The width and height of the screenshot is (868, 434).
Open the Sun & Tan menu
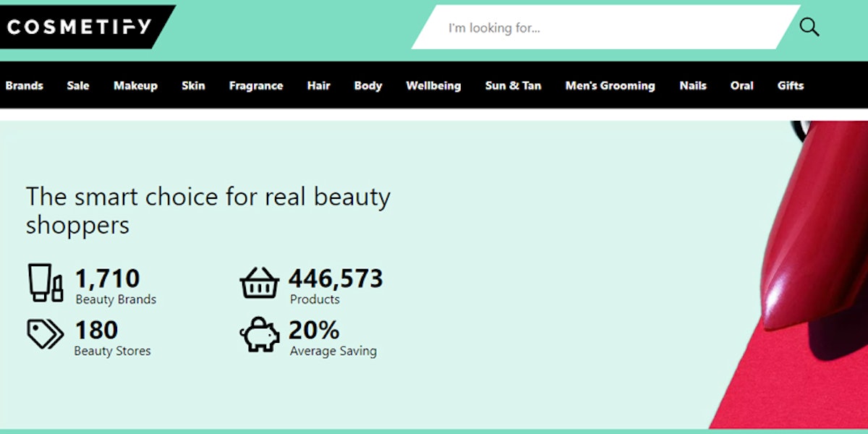[513, 85]
